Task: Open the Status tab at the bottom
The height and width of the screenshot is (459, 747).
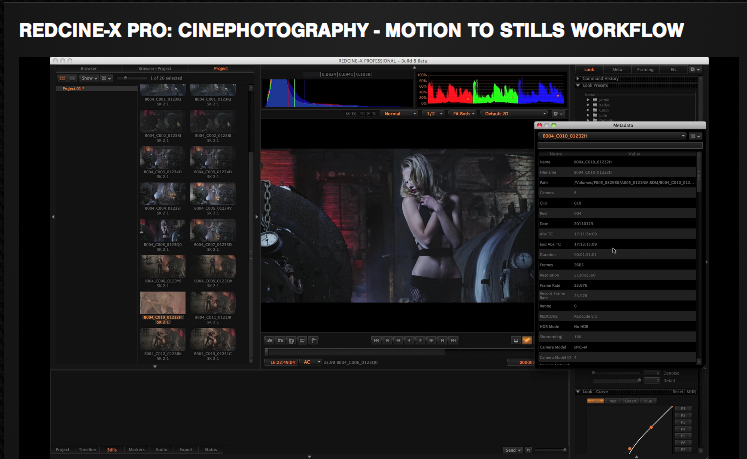Action: tap(211, 450)
